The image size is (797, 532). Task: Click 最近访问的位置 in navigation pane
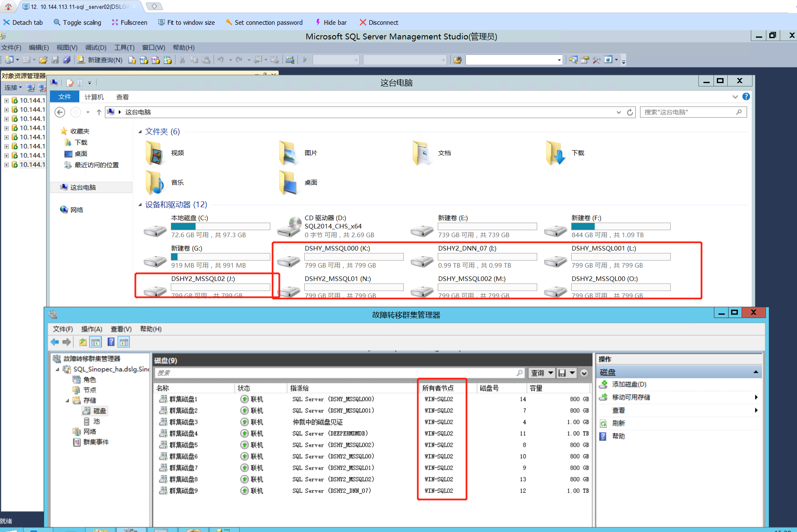coord(97,165)
